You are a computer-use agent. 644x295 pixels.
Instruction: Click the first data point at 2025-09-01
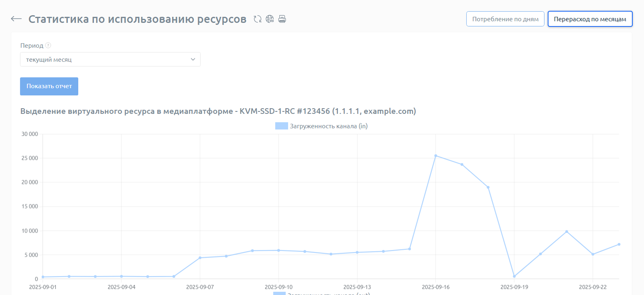(x=43, y=277)
